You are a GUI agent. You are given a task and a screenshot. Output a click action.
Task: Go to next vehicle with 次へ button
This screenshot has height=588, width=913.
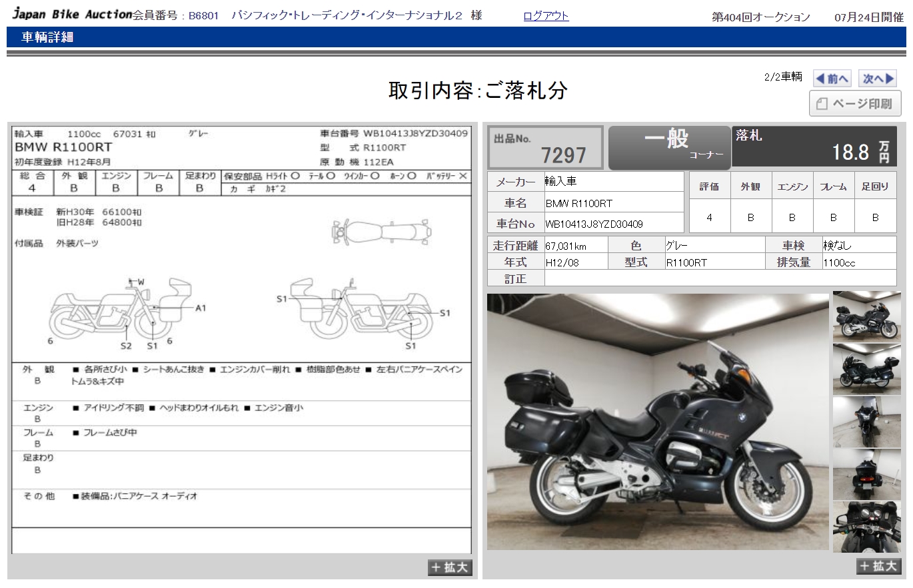(878, 79)
